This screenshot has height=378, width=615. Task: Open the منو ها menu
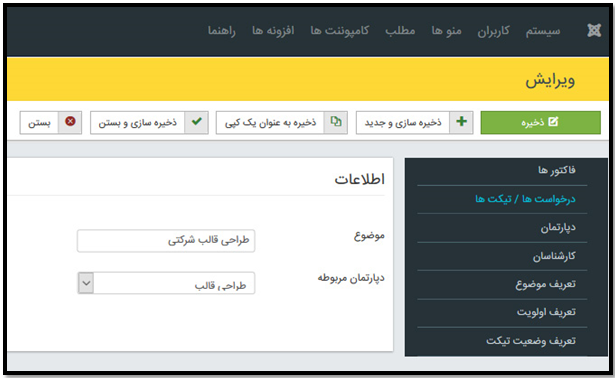point(446,31)
